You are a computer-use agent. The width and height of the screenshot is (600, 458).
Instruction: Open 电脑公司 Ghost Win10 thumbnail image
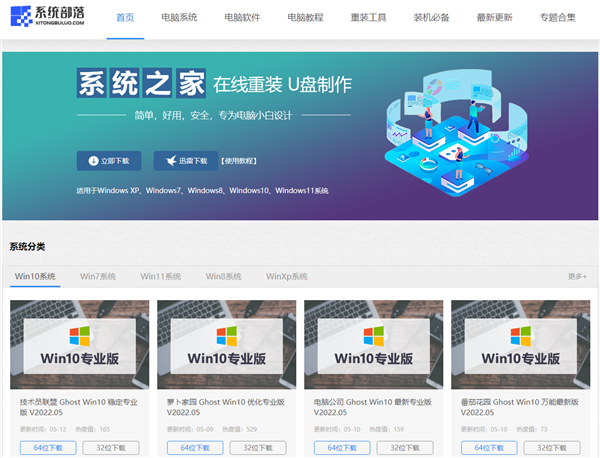click(x=373, y=344)
